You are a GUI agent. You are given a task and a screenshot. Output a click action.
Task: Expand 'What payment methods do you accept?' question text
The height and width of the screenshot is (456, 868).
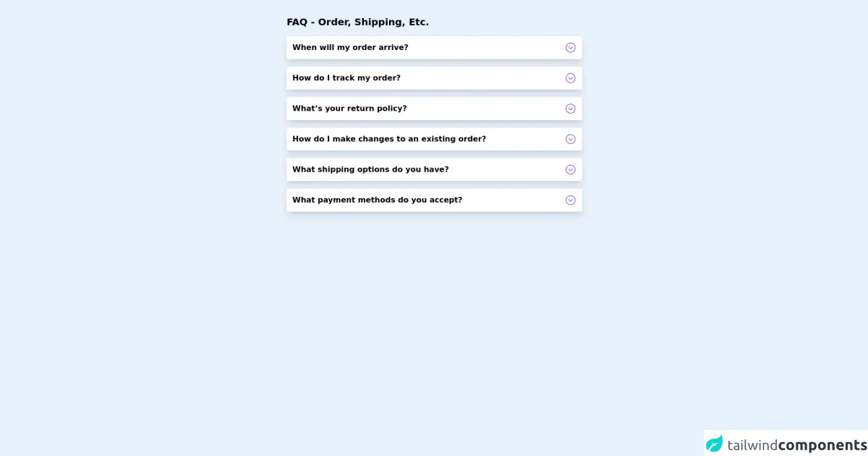click(377, 200)
